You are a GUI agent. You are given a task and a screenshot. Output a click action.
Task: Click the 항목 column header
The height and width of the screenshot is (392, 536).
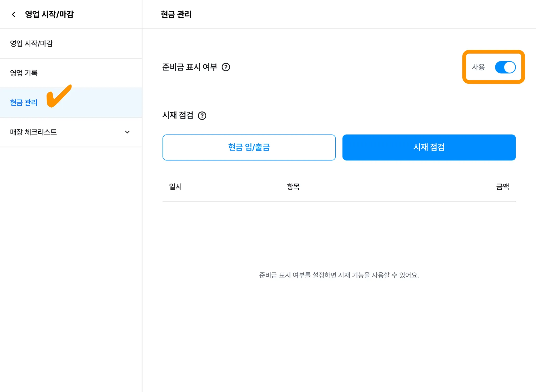pyautogui.click(x=293, y=187)
